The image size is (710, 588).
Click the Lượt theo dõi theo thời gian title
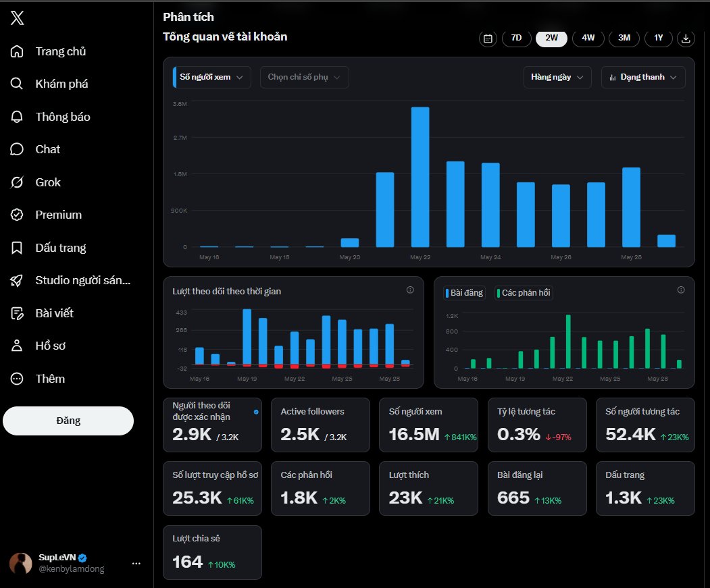click(226, 291)
